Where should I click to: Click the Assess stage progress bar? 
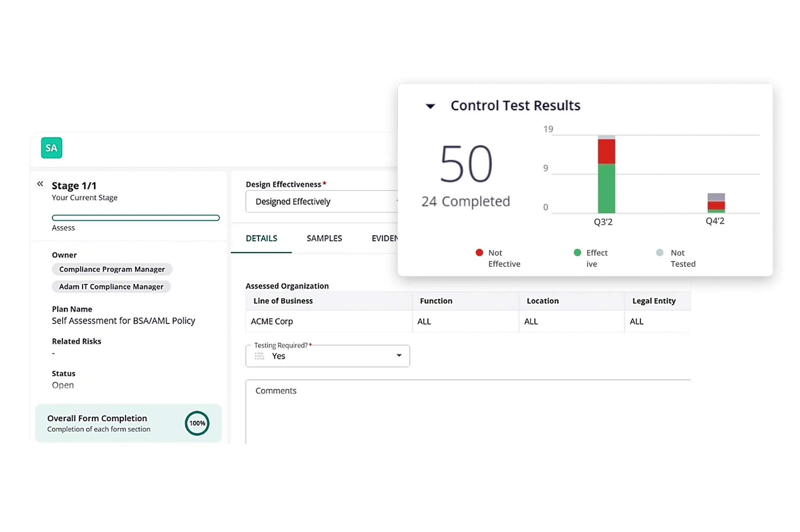coord(136,218)
